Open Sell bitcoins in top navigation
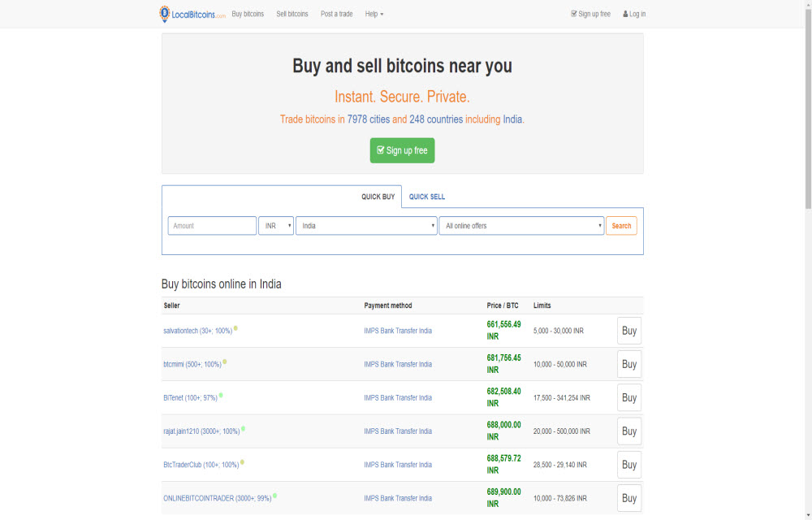The image size is (812, 520). pyautogui.click(x=292, y=14)
